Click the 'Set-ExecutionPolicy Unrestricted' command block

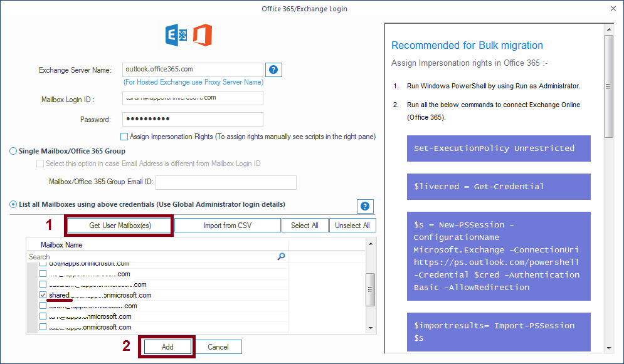(x=499, y=148)
